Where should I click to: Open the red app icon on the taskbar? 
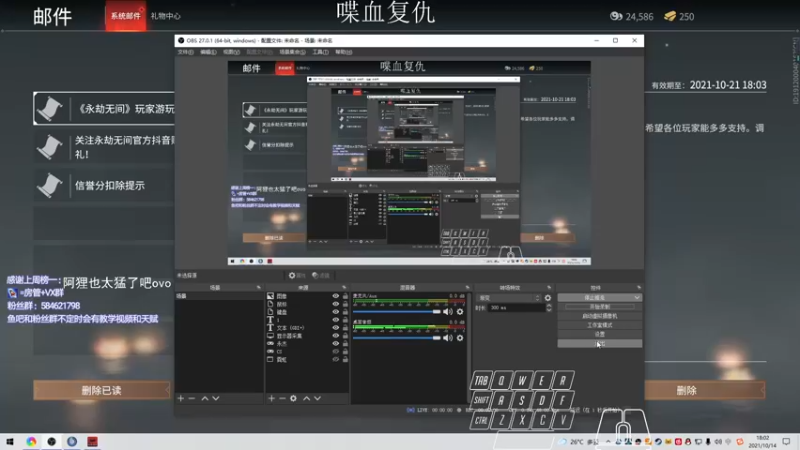click(92, 441)
